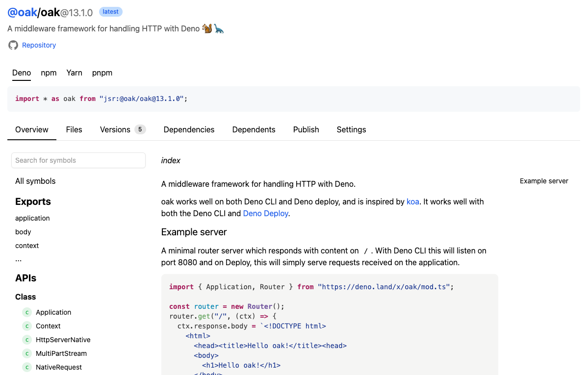
Task: Open the context export
Action: pyautogui.click(x=26, y=246)
